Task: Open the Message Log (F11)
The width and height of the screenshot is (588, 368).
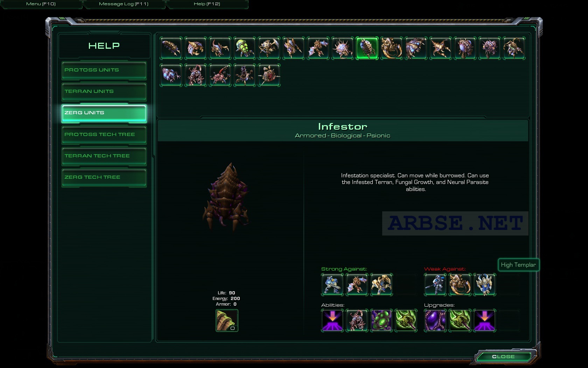Action: click(x=124, y=4)
